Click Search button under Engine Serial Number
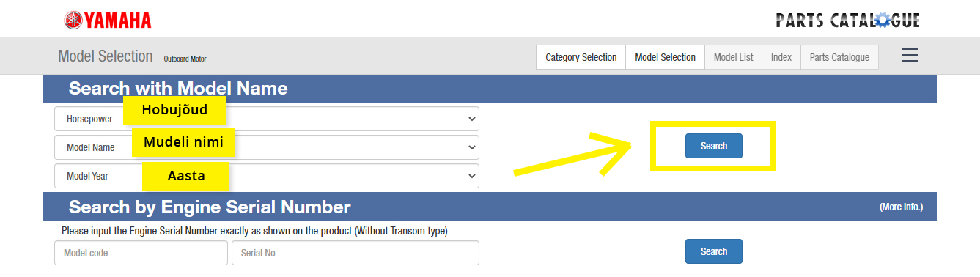 pos(713,251)
